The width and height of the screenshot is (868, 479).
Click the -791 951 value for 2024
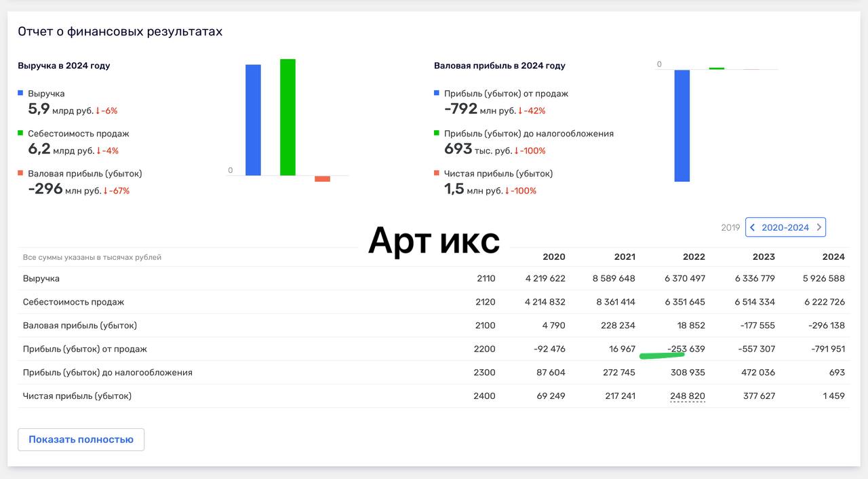[x=827, y=349]
